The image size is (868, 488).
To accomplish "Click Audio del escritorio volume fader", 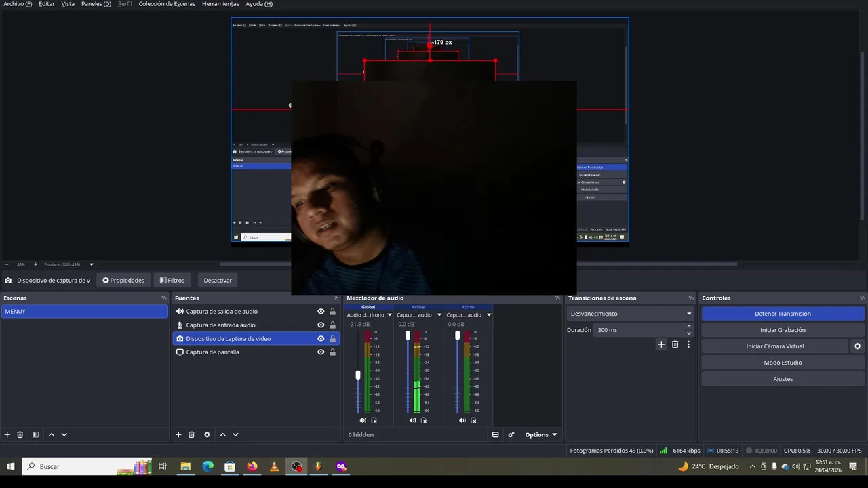I will click(x=358, y=375).
